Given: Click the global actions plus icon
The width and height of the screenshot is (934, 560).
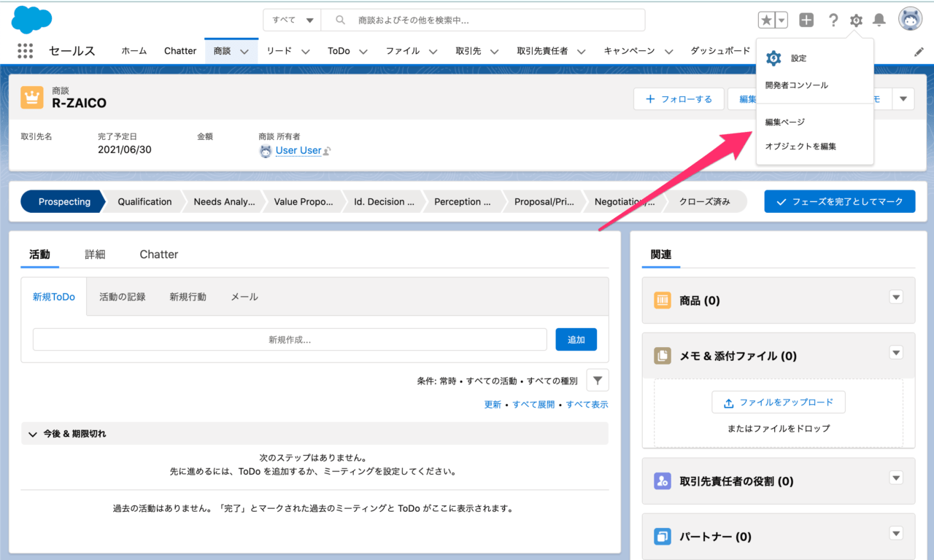Looking at the screenshot, I should coord(806,20).
